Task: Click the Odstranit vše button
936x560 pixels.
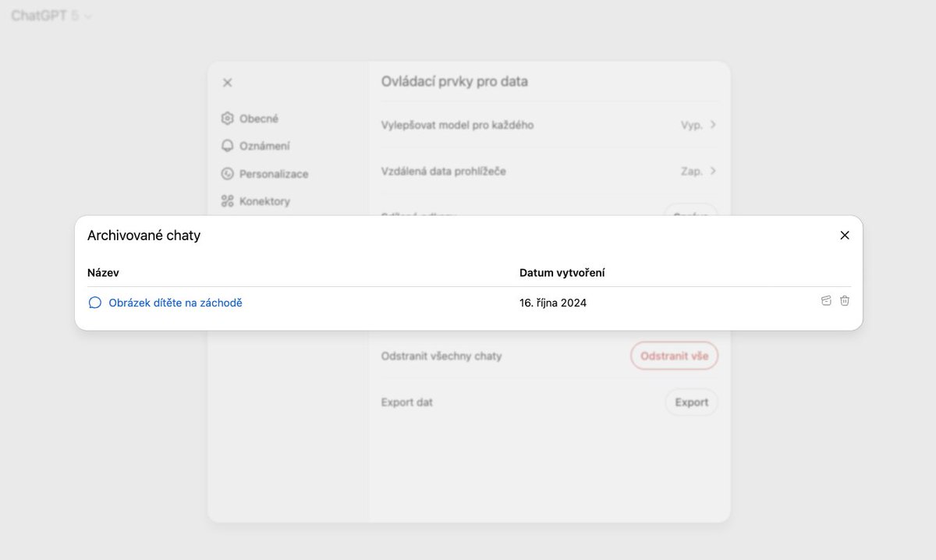Action: [x=675, y=356]
